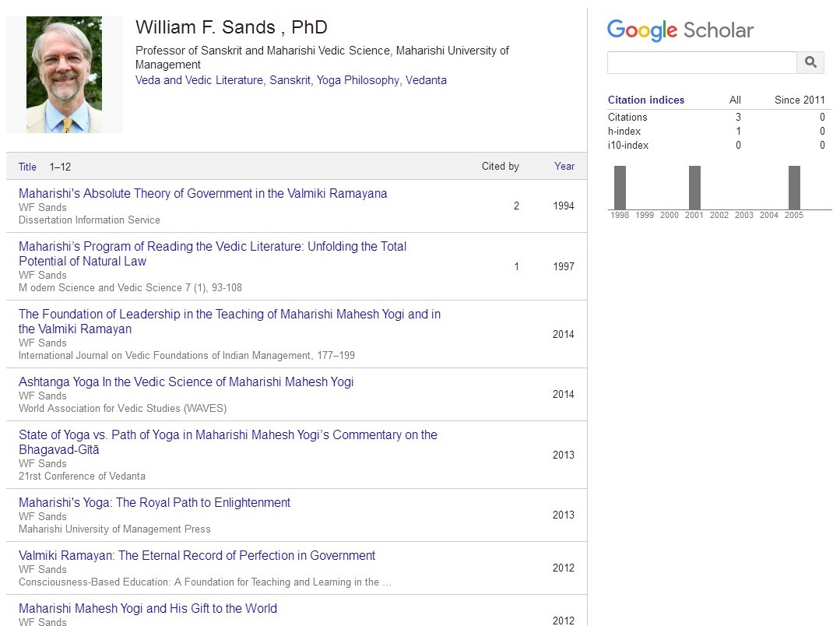Select the Professor of Sanskrit affiliation text
840x626 pixels.
coord(322,58)
